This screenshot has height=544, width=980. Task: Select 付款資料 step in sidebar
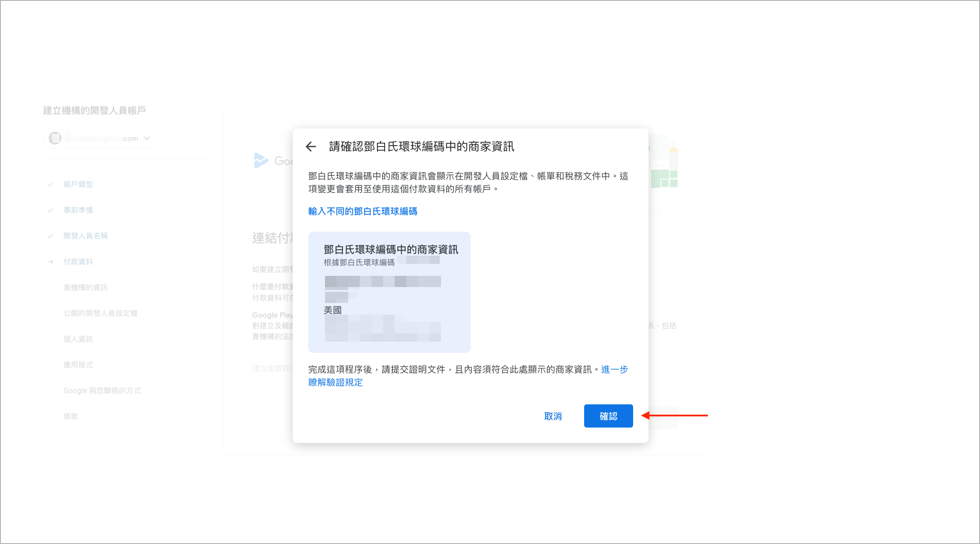(78, 262)
